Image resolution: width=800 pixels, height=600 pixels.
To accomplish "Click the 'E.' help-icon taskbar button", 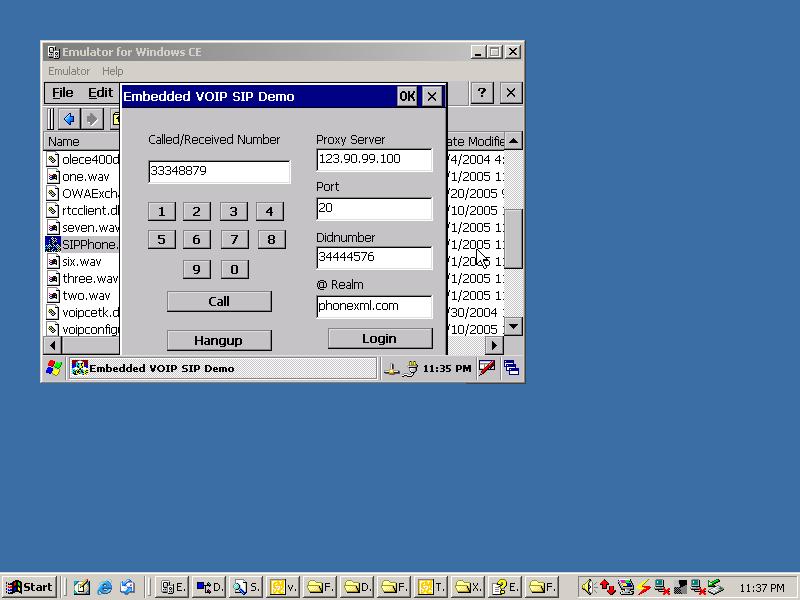I will pos(505,587).
